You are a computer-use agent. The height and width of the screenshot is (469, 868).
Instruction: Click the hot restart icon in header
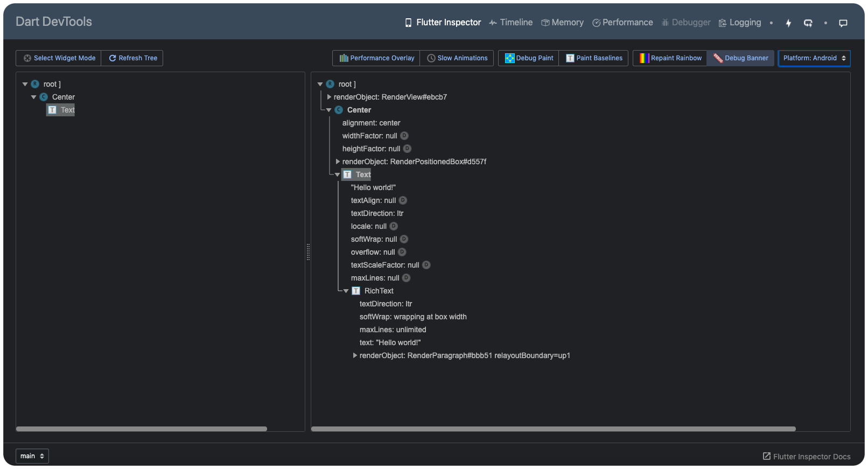pyautogui.click(x=808, y=23)
